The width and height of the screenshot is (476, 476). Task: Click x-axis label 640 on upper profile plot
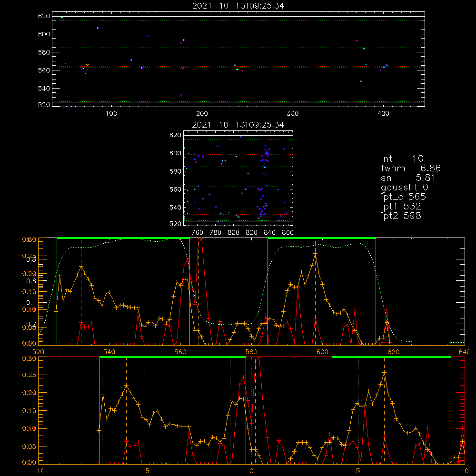click(x=465, y=352)
